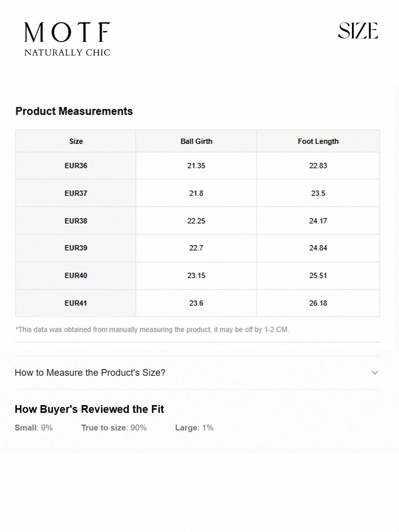Click the Foot Length column header
Screen dimensions: 399x532
[x=318, y=141]
